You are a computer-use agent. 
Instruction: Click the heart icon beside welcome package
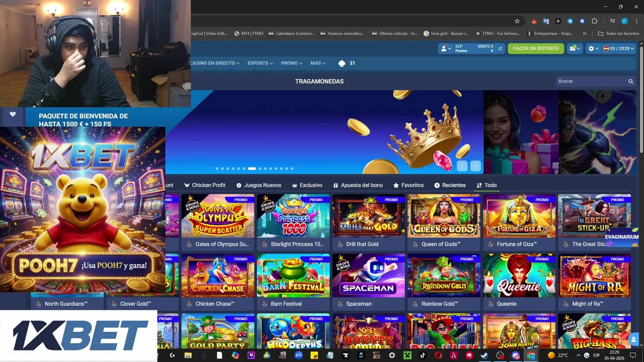(13, 115)
